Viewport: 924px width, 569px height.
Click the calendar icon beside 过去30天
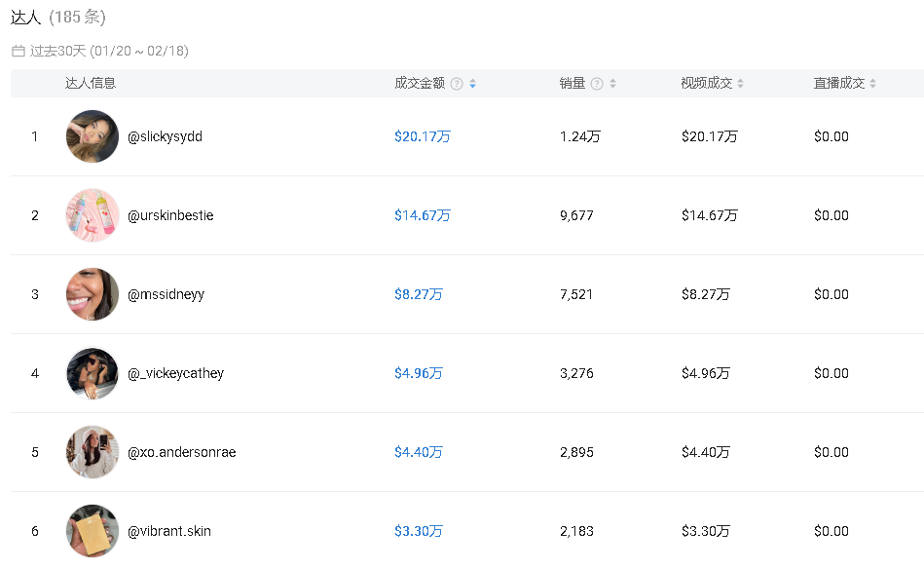click(x=18, y=52)
